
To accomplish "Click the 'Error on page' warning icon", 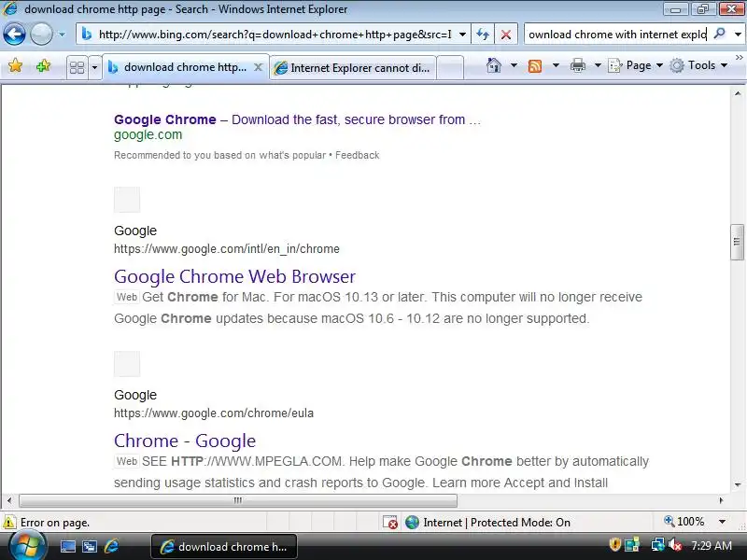I will pos(9,523).
